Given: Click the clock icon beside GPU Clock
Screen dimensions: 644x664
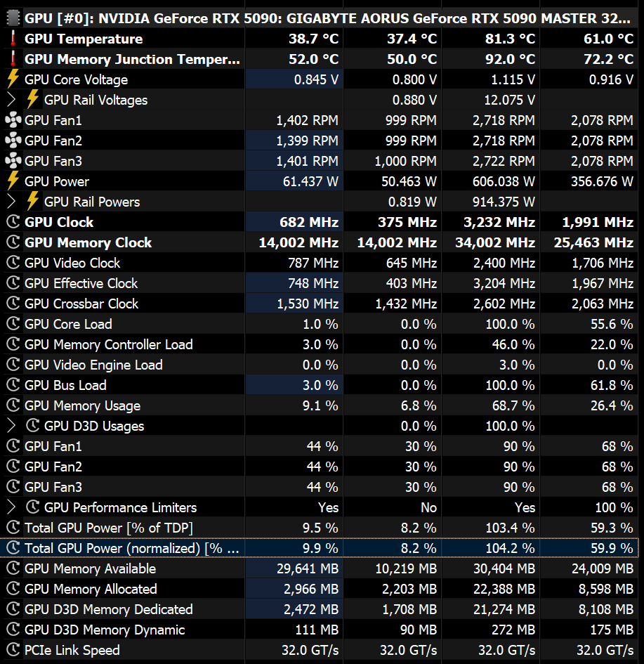Looking at the screenshot, I should 13,222.
